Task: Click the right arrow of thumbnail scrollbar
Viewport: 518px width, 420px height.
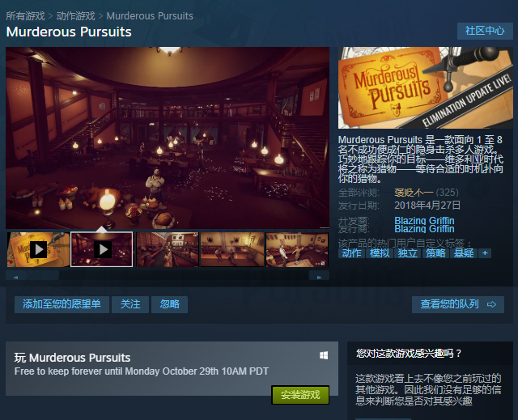Action: click(x=319, y=277)
